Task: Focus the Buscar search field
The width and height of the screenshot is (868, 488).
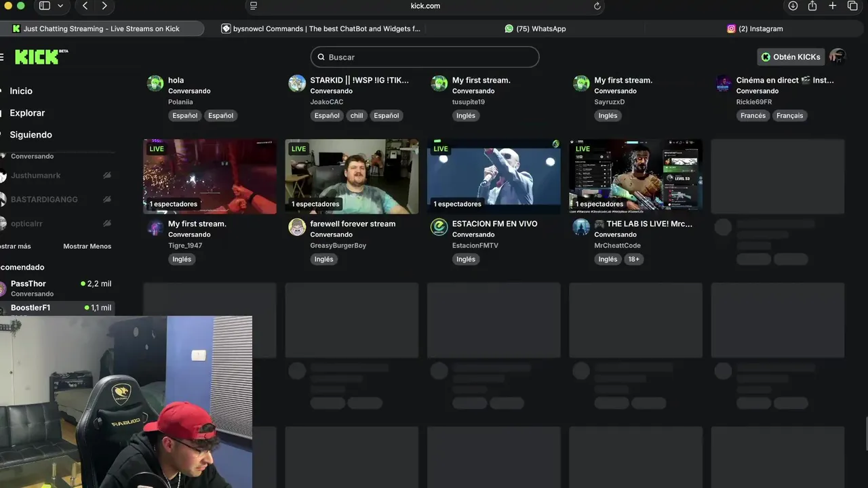Action: [425, 57]
